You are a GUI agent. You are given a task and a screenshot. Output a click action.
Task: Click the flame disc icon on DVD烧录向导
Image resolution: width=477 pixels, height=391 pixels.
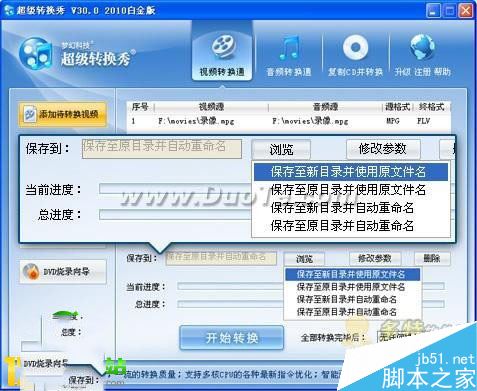click(31, 272)
